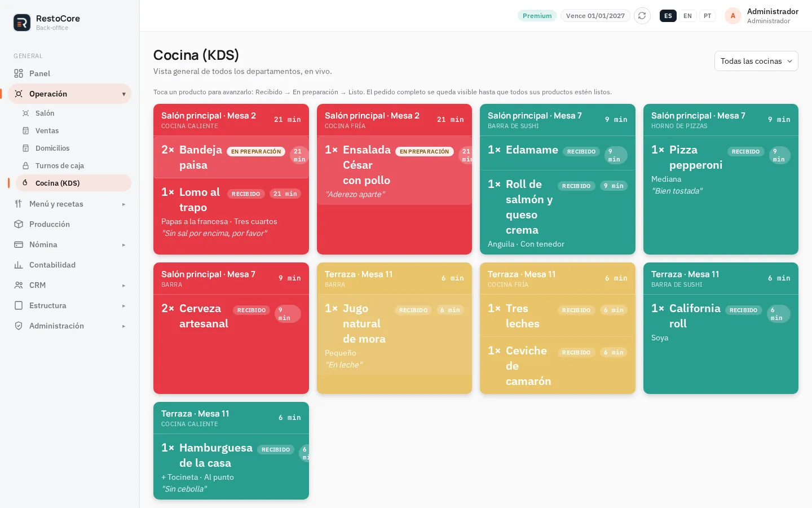Click the Operación sidebar icon

click(x=19, y=94)
